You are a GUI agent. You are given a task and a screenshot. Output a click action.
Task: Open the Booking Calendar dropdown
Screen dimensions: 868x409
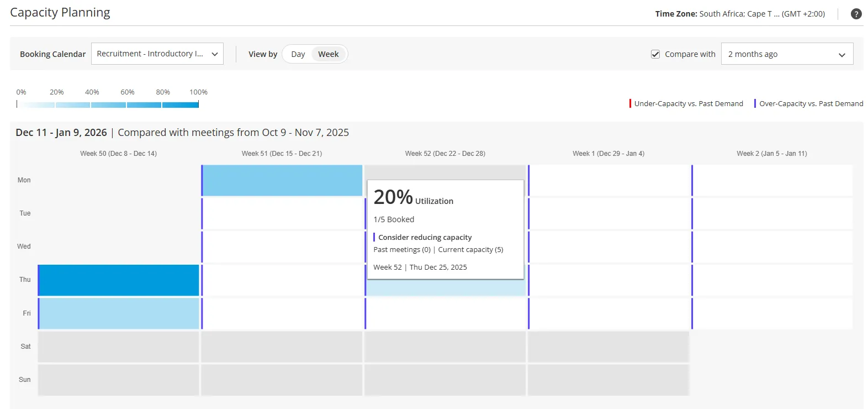[157, 54]
